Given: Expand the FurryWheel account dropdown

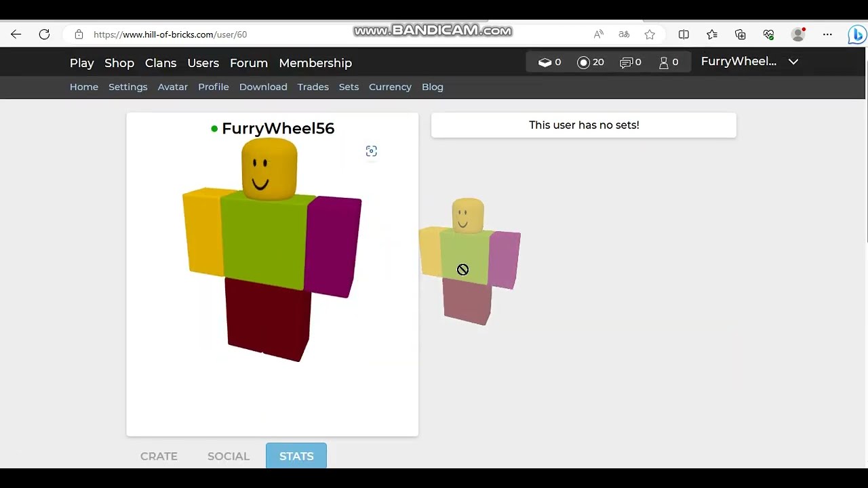Looking at the screenshot, I should tap(749, 62).
